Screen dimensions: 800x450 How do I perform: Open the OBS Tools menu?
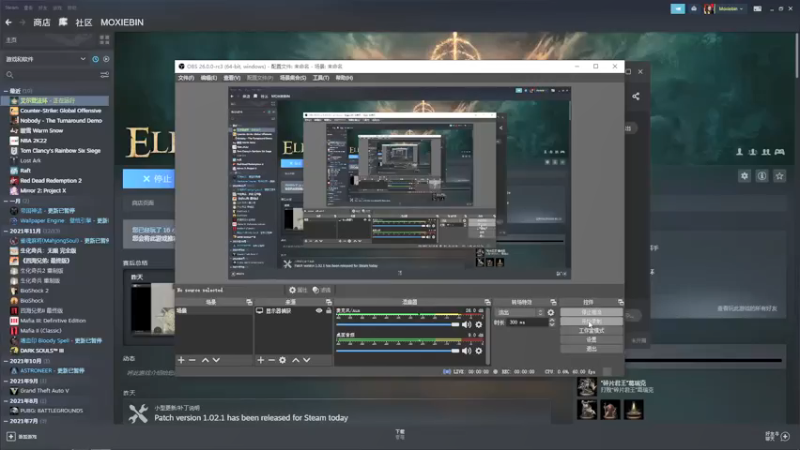click(320, 78)
